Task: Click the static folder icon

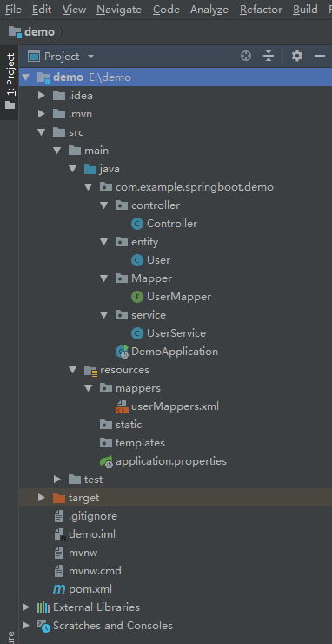Action: click(106, 425)
